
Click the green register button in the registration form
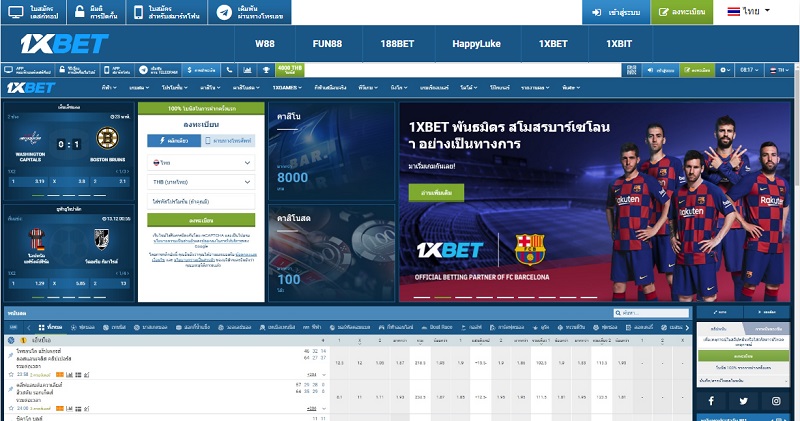pos(201,220)
